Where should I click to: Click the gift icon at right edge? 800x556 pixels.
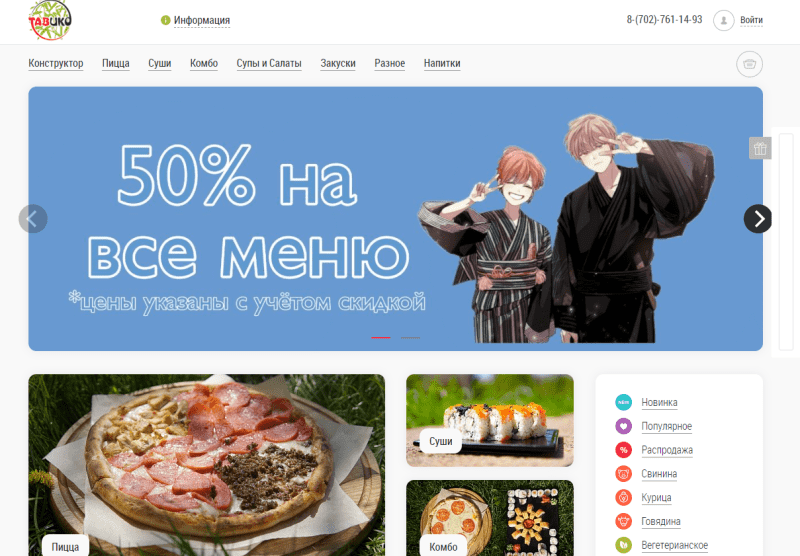click(x=760, y=148)
